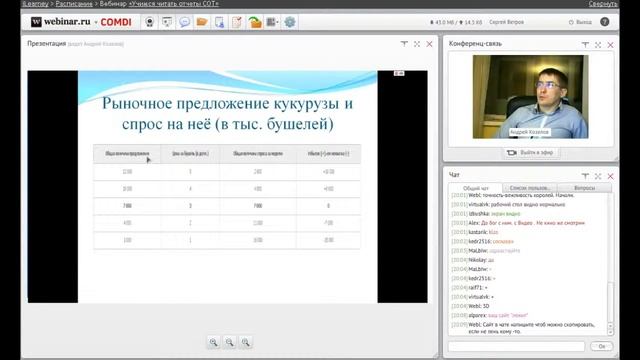Click the raif71 chat message

[x=469, y=288]
